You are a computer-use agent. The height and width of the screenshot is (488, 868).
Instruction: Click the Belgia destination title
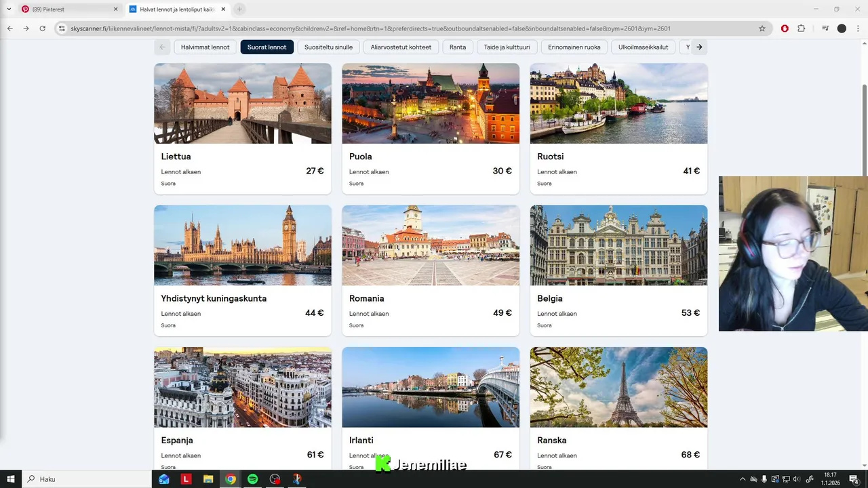550,298
